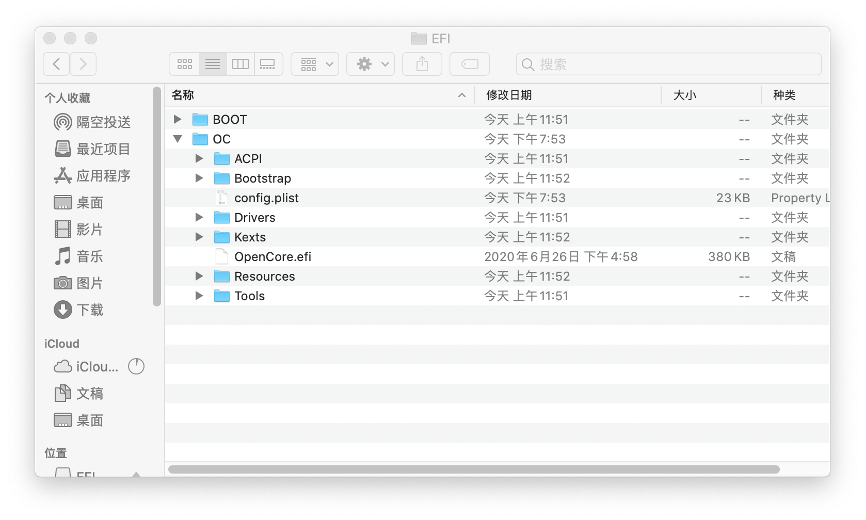Open the gear action menu

point(371,64)
